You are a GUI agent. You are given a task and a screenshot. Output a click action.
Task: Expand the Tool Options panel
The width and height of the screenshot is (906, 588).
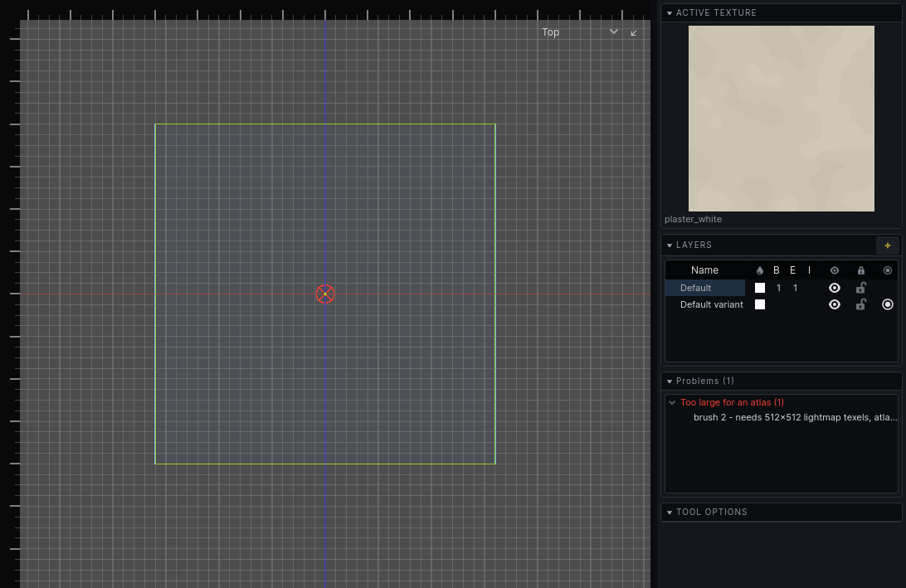tap(670, 513)
